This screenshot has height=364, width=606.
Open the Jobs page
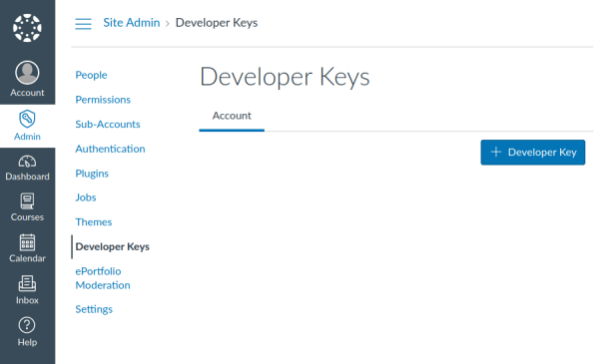pyautogui.click(x=86, y=197)
